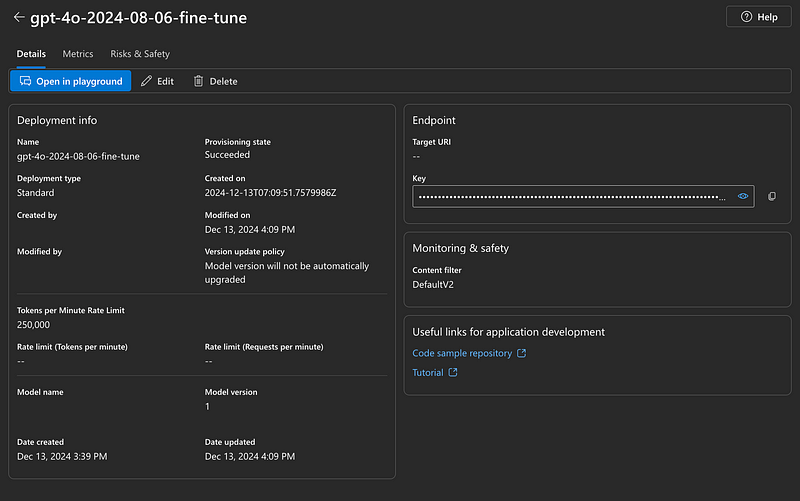This screenshot has width=800, height=501.
Task: Select the 250,000 tokens per minute value
Action: point(33,324)
